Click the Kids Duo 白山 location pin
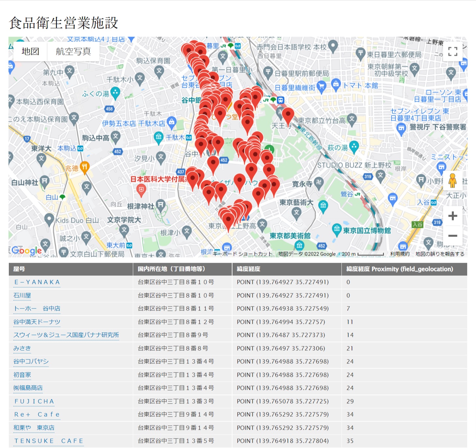Screen dimensions: 476x448 point(49,219)
